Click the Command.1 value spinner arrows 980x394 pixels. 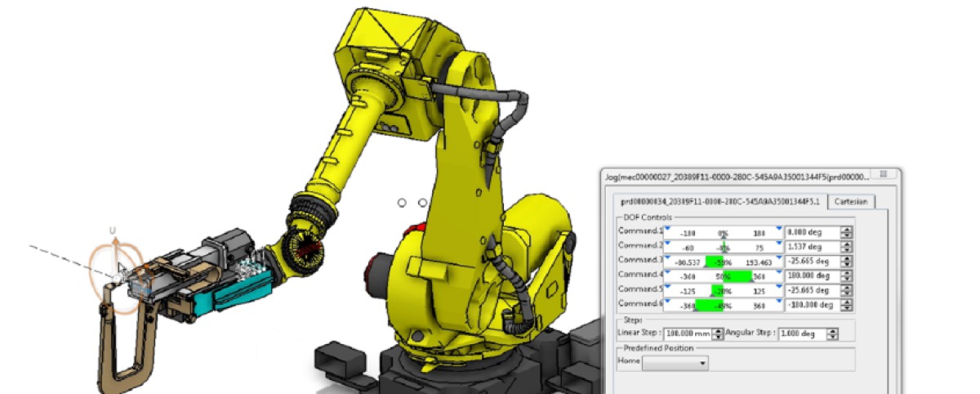click(846, 232)
